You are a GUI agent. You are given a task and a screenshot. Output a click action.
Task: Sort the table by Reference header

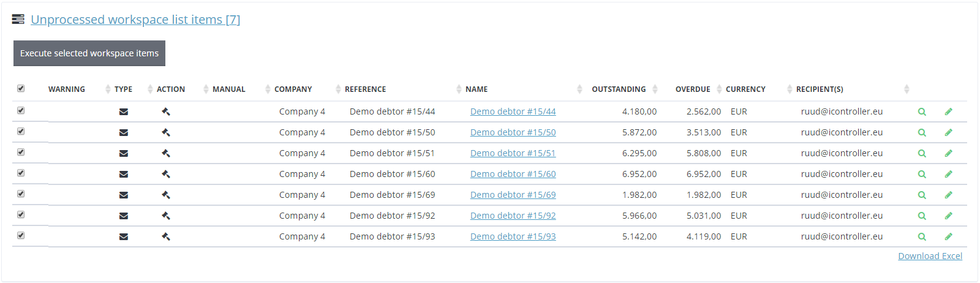366,89
